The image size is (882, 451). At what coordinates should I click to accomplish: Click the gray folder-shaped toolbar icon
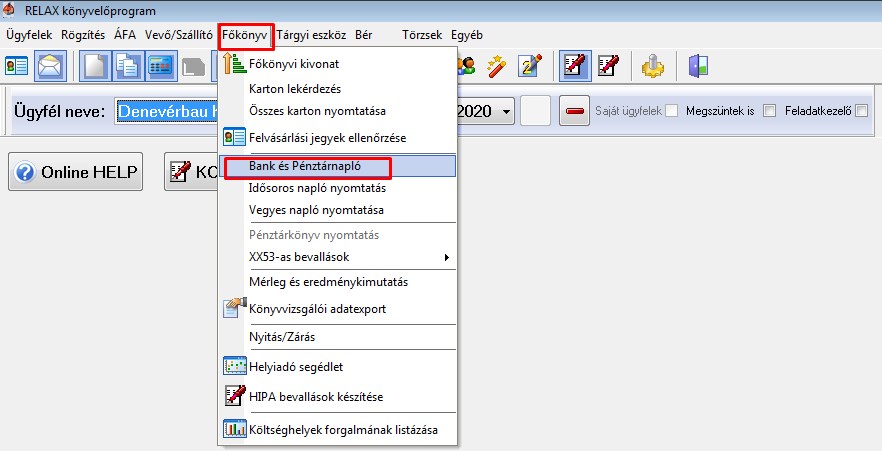click(x=194, y=67)
